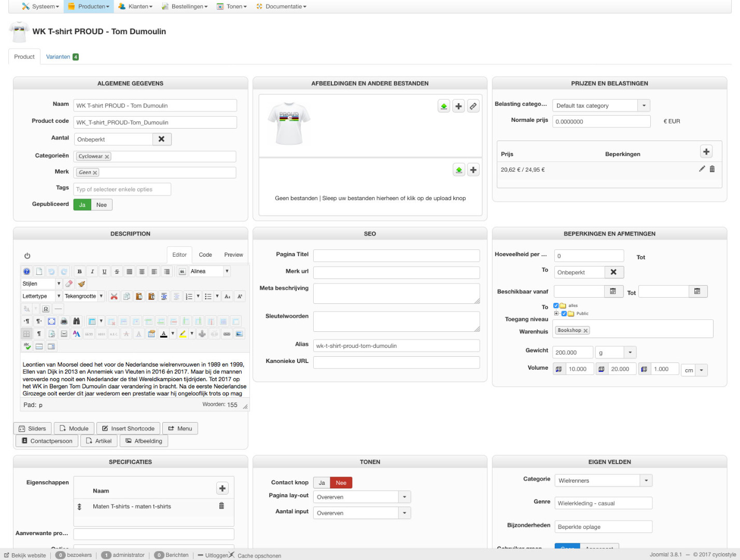The width and height of the screenshot is (740, 560).
Task: Switch to the Varianten tab
Action: tap(62, 57)
